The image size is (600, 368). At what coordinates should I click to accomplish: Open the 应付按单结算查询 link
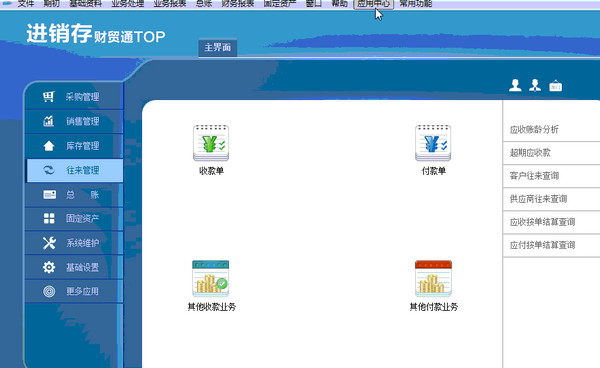(542, 245)
